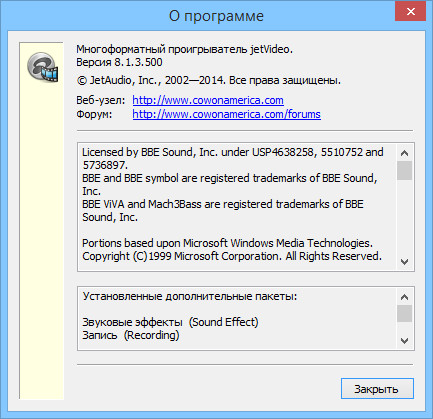Click the О программе title bar
Viewport: 433px width, 419px height.
[200, 16]
